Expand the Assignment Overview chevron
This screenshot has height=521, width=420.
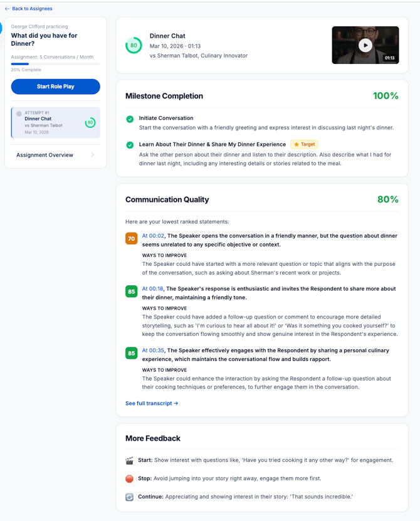coord(92,155)
